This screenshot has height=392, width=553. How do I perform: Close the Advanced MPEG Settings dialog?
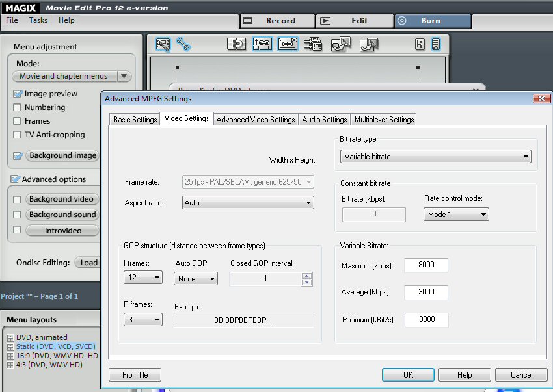pyautogui.click(x=541, y=99)
